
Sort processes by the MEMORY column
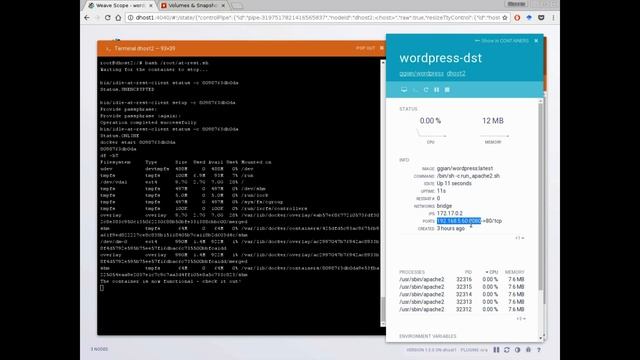click(514, 272)
